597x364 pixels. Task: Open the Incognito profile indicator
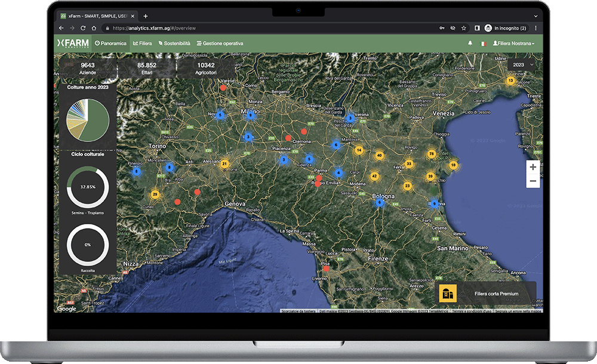click(x=506, y=28)
